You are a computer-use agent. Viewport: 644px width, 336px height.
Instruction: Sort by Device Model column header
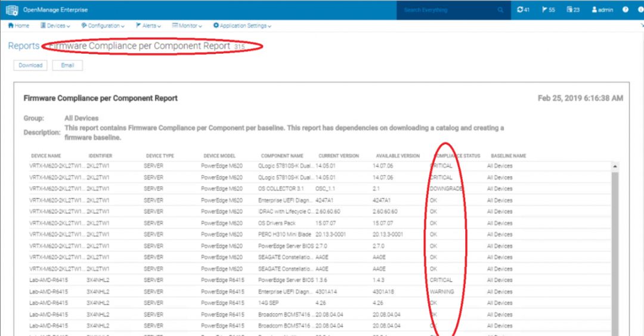pos(219,156)
